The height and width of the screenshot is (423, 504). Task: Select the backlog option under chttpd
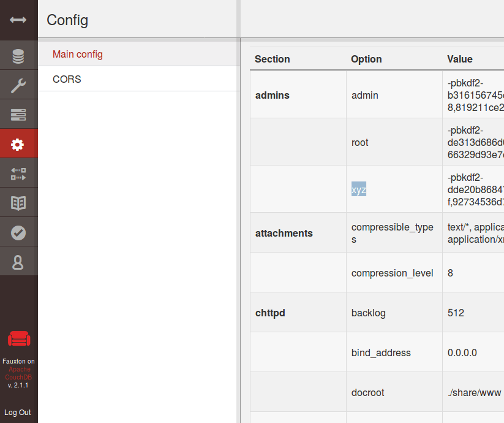click(x=368, y=313)
